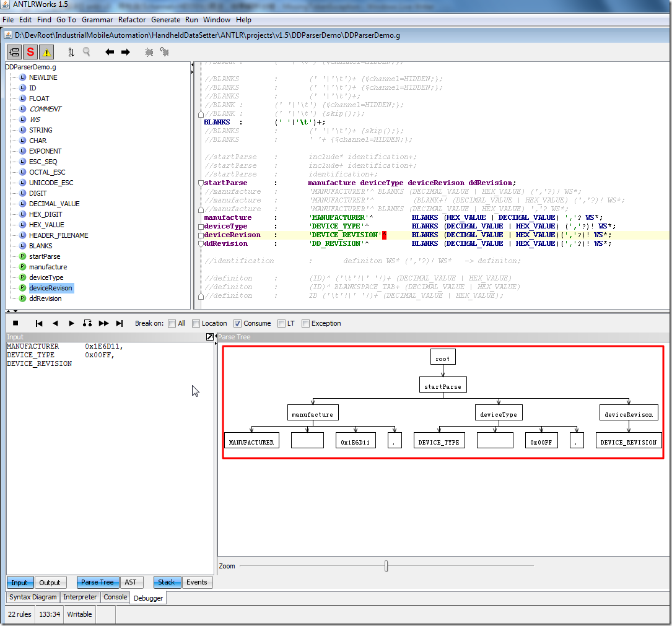Viewport: 672px width, 626px height.
Task: Enable the Exception break checkbox
Action: point(305,323)
